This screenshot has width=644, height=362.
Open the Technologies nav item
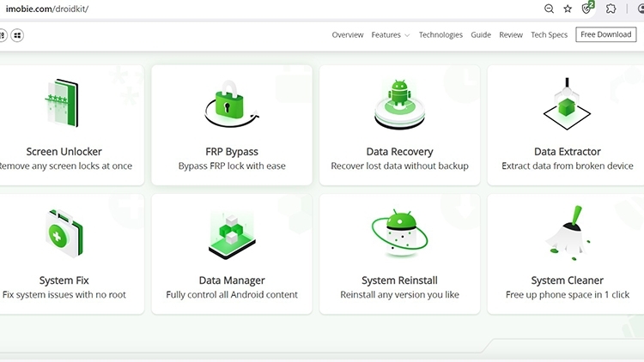440,35
